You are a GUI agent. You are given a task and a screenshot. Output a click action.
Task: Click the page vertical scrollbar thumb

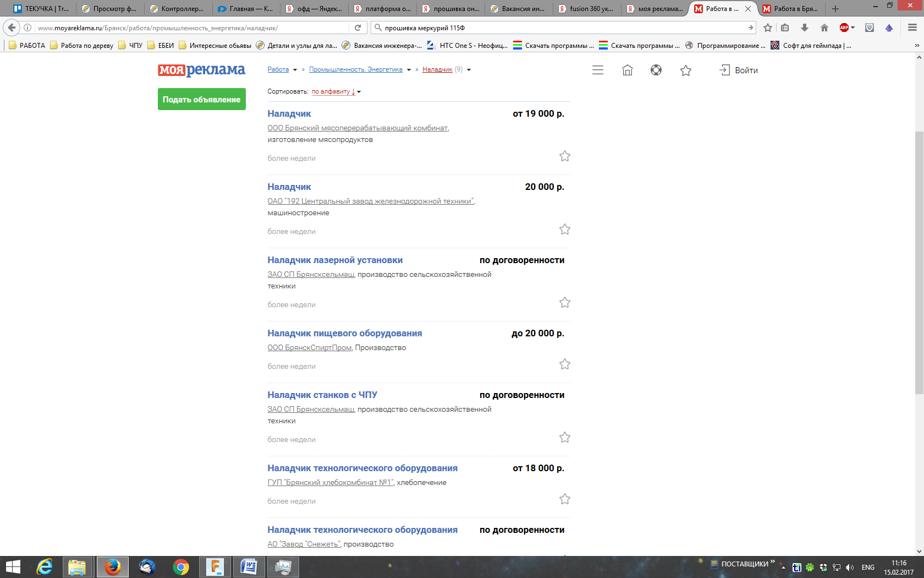919,263
